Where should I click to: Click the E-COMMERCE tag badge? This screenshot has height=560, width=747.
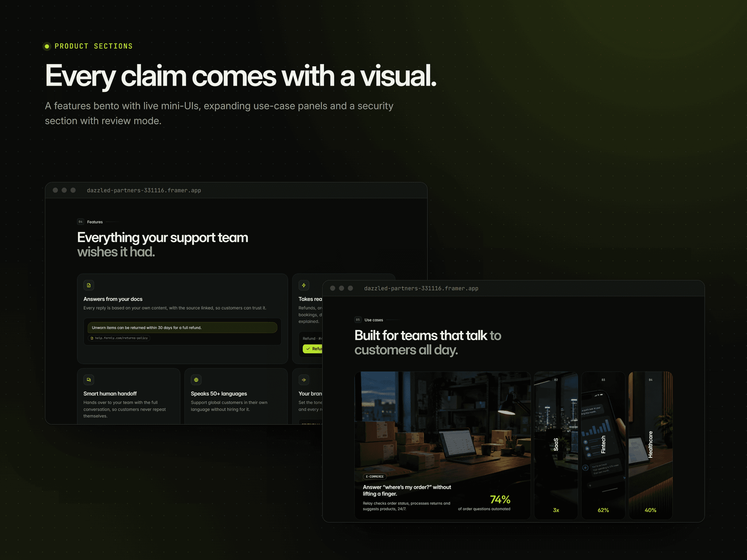pyautogui.click(x=375, y=477)
